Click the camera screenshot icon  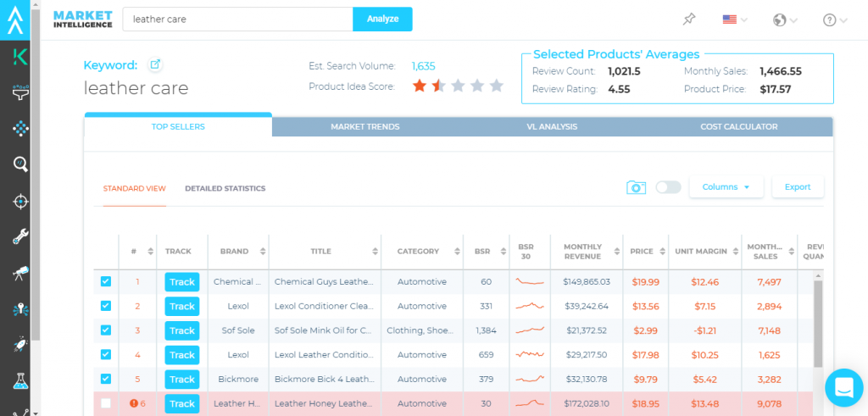pos(636,187)
